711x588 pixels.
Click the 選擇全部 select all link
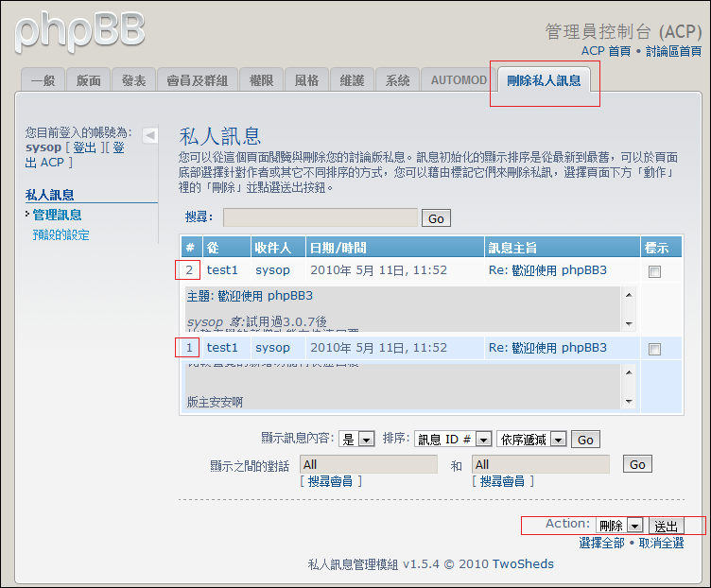[x=601, y=543]
